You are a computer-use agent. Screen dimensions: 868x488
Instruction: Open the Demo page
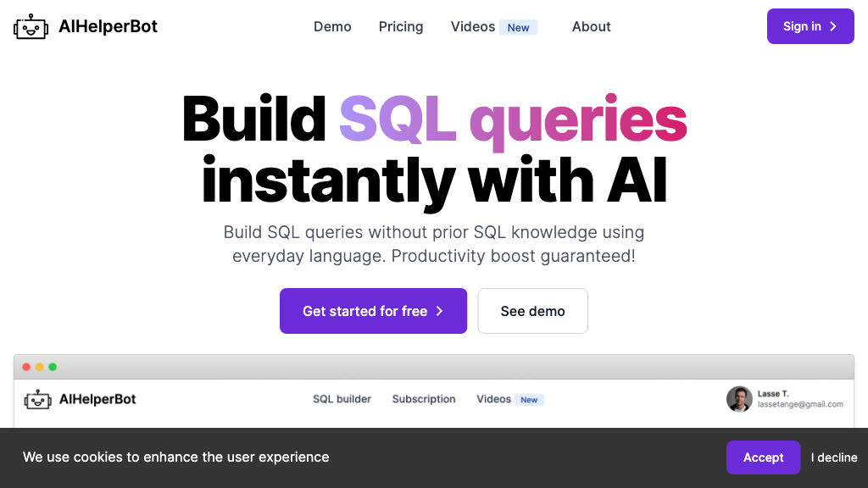tap(332, 26)
